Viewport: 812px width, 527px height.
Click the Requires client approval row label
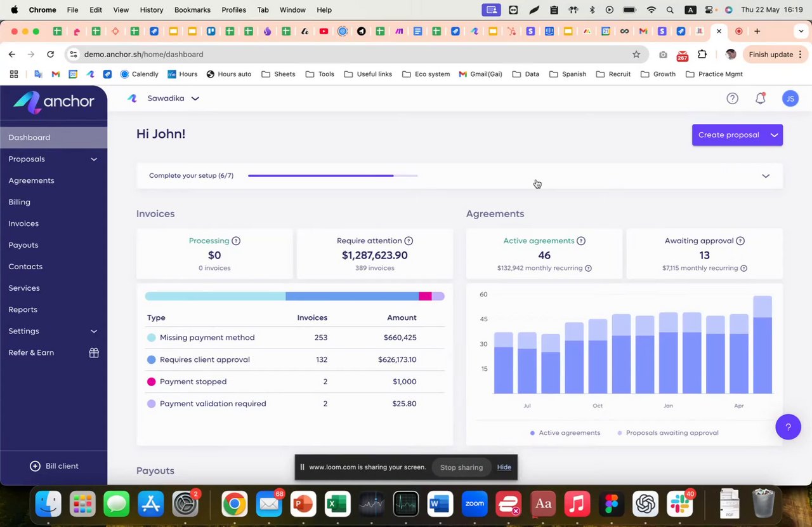point(204,360)
